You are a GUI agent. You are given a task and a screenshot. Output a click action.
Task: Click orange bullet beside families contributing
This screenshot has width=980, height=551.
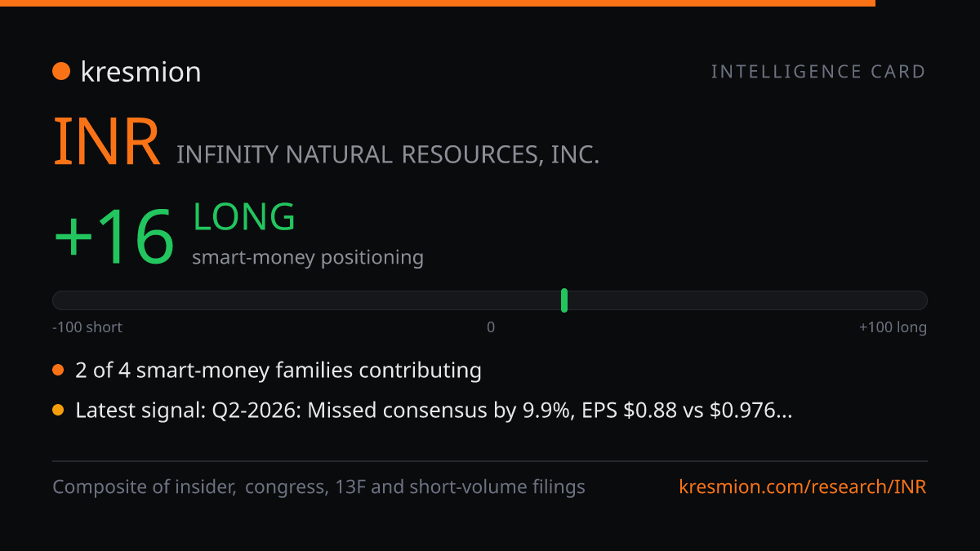pos(58,371)
